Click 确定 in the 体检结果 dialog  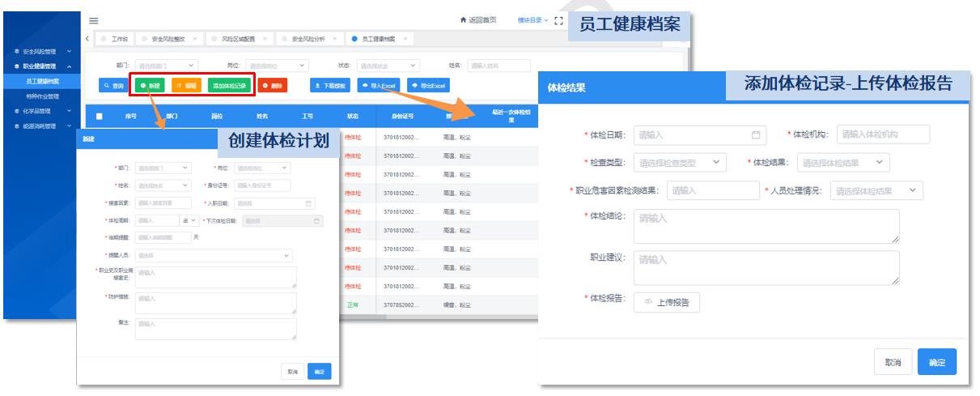[x=937, y=362]
